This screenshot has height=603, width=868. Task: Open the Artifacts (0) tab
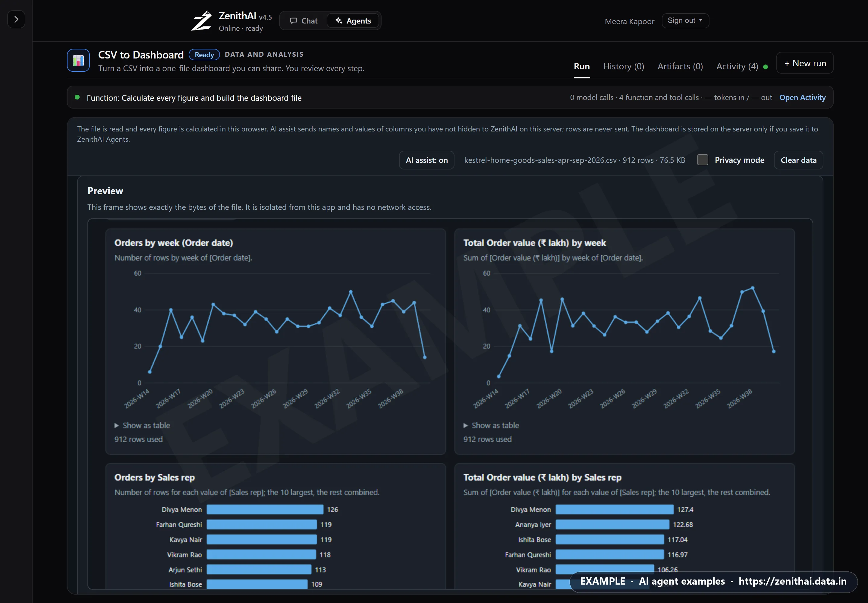click(680, 67)
